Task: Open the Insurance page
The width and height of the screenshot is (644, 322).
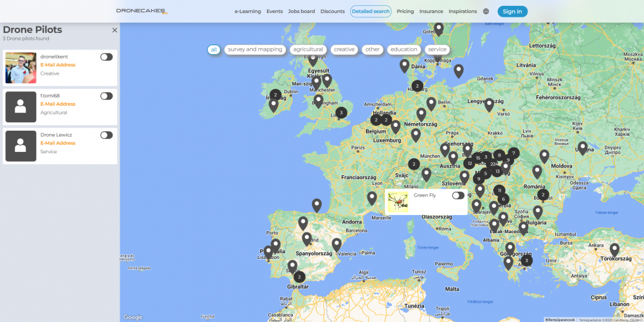Action: pos(431,12)
